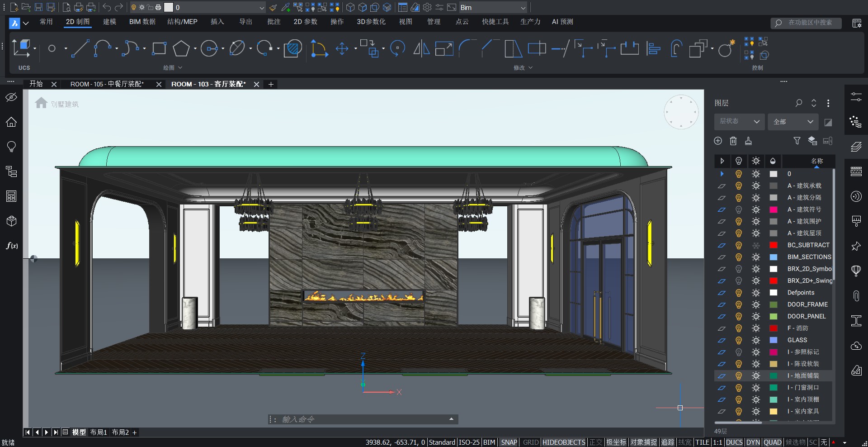Expand the command line history arrow
The height and width of the screenshot is (447, 868).
click(451, 419)
